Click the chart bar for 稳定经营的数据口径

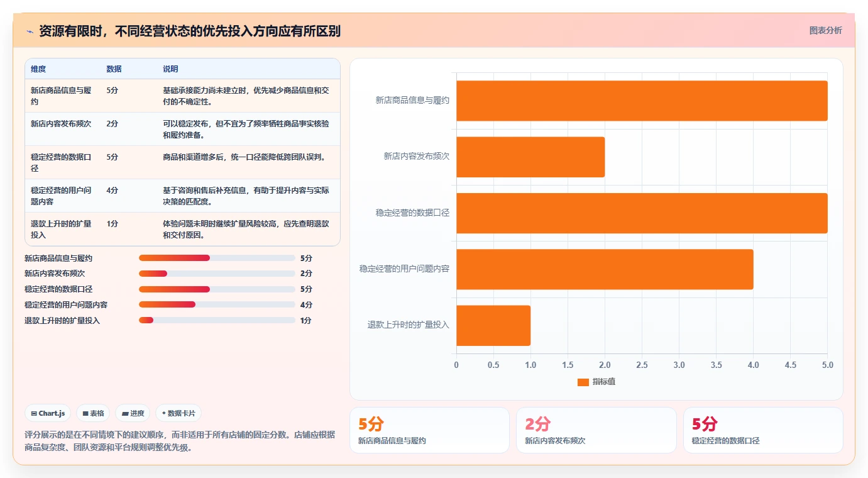(x=642, y=213)
